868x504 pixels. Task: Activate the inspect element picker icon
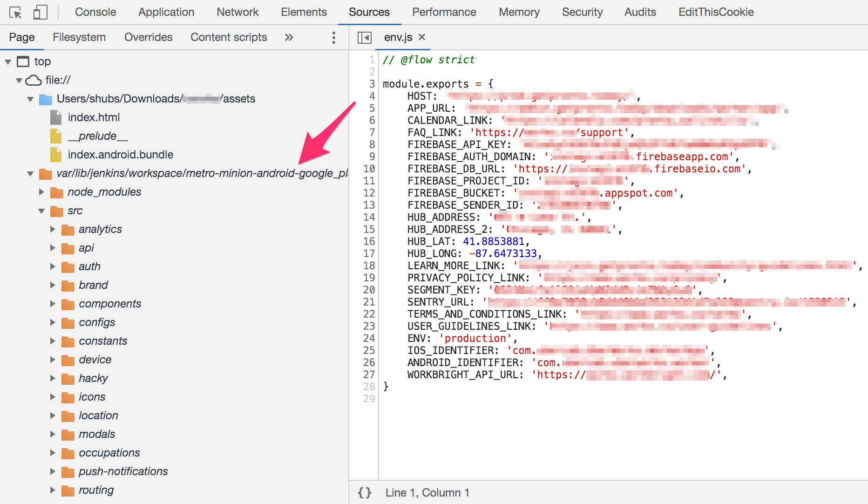[x=15, y=12]
